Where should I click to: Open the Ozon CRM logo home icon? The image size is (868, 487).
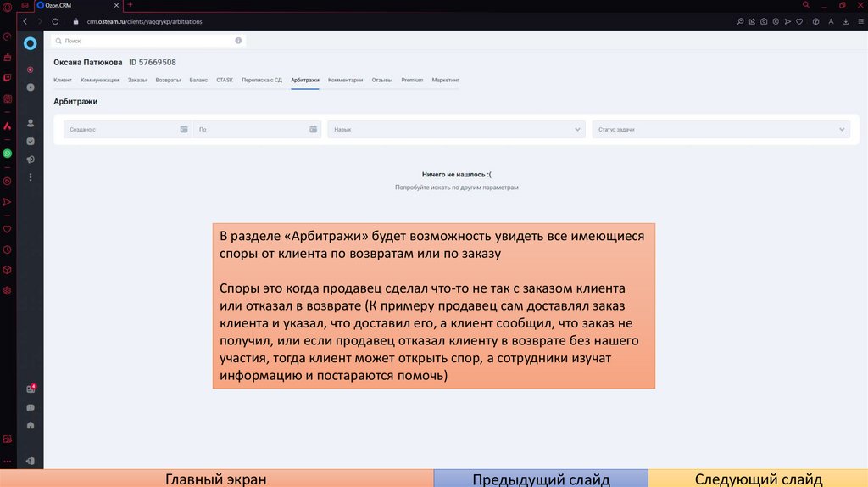point(30,43)
